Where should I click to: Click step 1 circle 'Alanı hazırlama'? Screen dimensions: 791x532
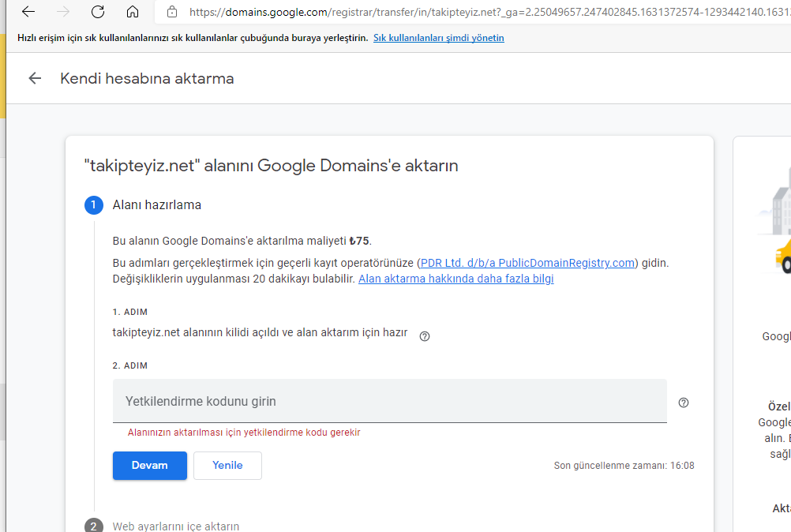pyautogui.click(x=94, y=204)
